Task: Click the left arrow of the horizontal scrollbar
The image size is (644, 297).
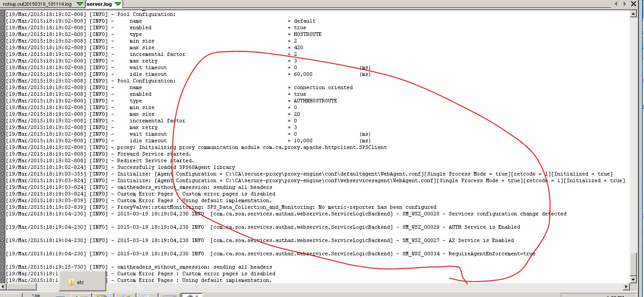Action: coord(3,287)
